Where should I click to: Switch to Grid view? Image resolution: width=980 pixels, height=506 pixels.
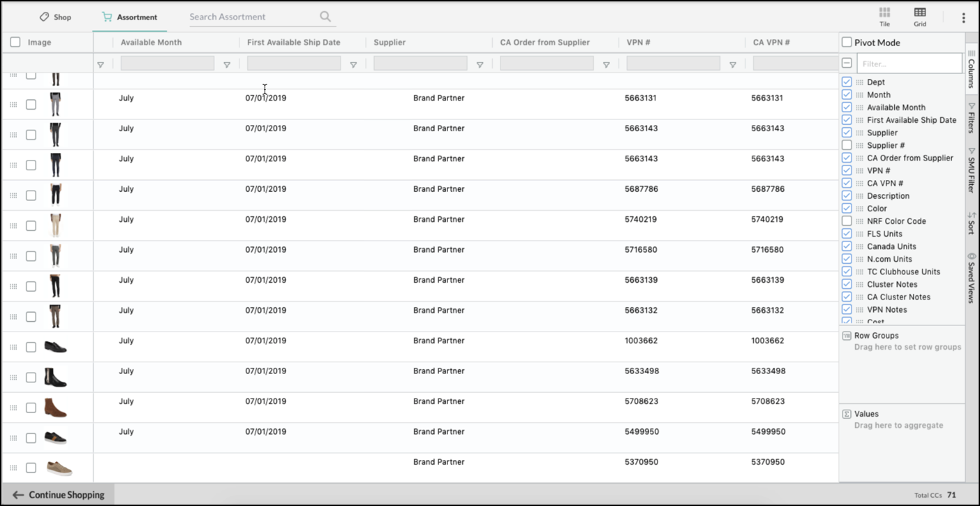[920, 17]
